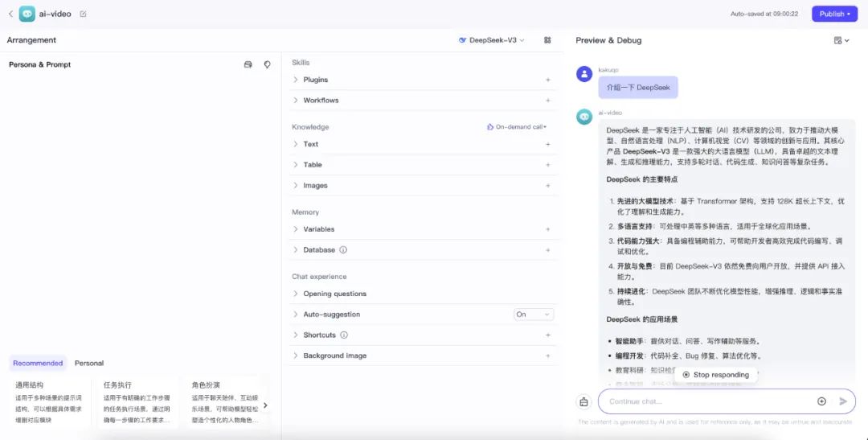This screenshot has height=440, width=868.
Task: Expand the Workflows section
Action: 296,101
